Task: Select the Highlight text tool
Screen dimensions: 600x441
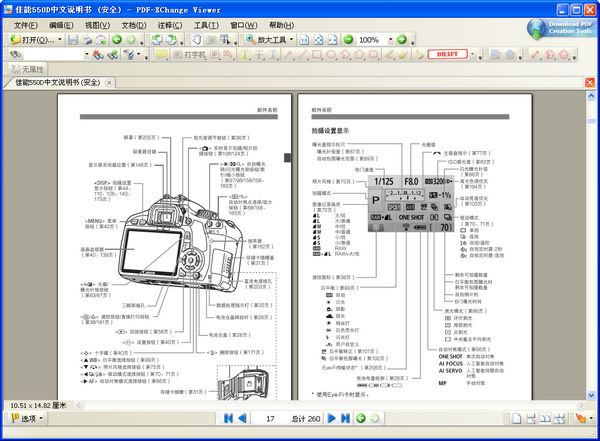Action: click(x=245, y=55)
